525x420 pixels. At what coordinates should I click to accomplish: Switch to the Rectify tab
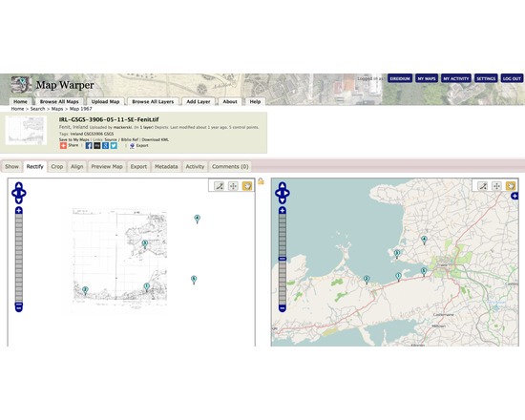pyautogui.click(x=34, y=166)
